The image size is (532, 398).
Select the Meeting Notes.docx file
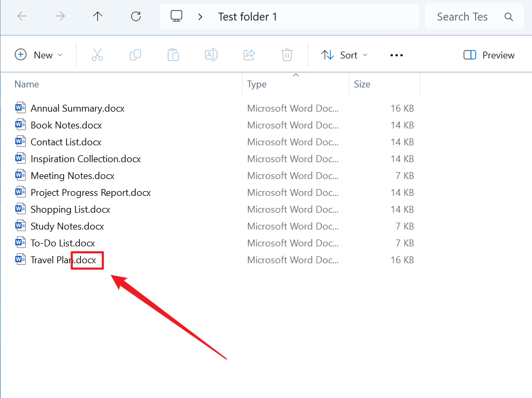[72, 176]
